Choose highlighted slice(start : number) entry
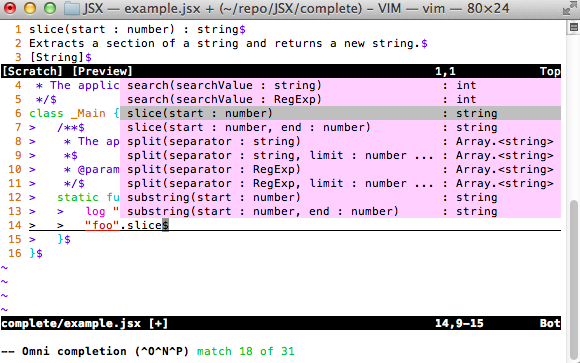Image resolution: width=580 pixels, height=363 pixels. pyautogui.click(x=340, y=113)
